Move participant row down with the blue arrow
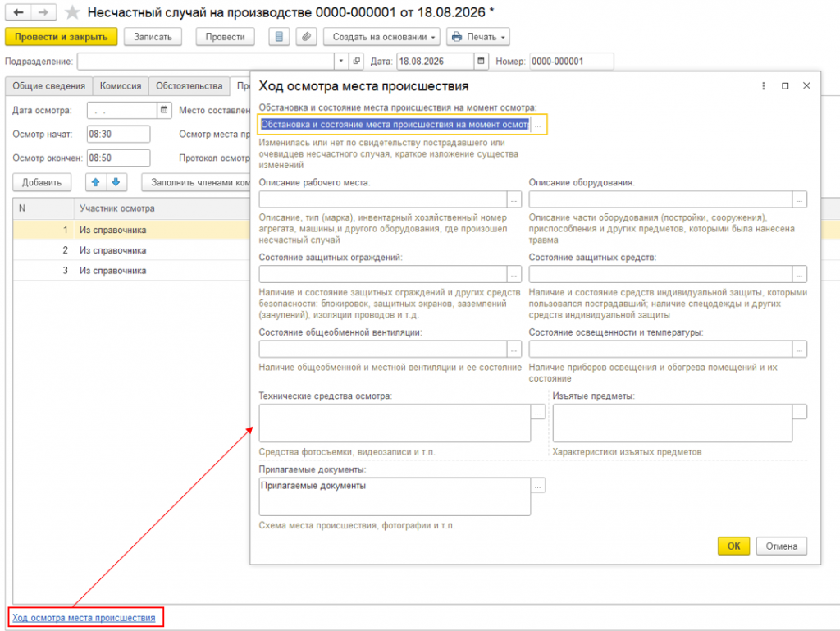Image resolution: width=840 pixels, height=631 pixels. (116, 182)
